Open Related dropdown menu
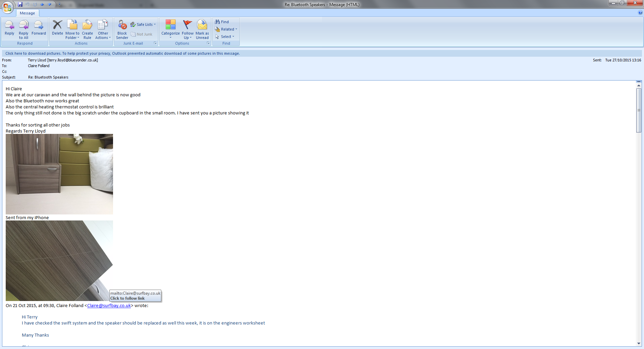The image size is (644, 349). (x=226, y=29)
